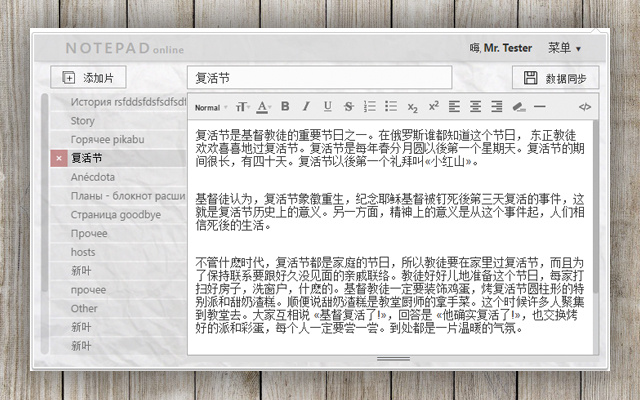Open the Normal paragraph style dropdown
This screenshot has height=400, width=640.
(211, 108)
